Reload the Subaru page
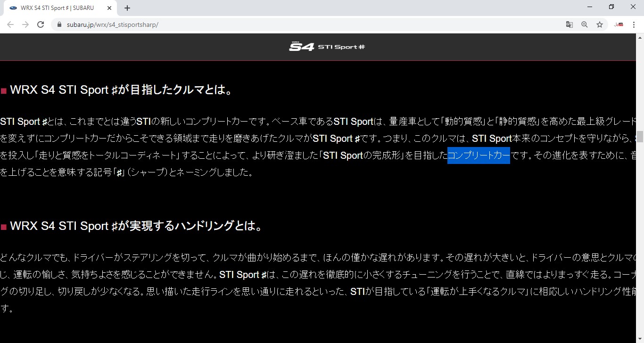This screenshot has height=343, width=644. (41, 24)
